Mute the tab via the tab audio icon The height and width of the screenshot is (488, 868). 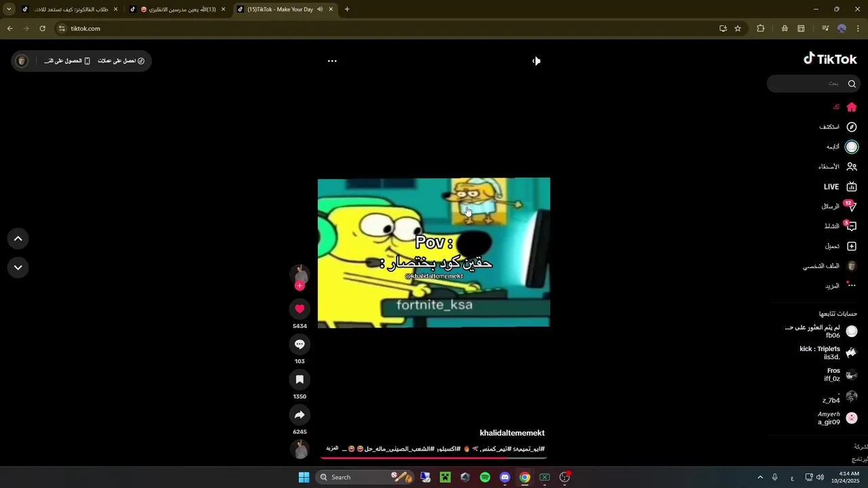coord(319,9)
